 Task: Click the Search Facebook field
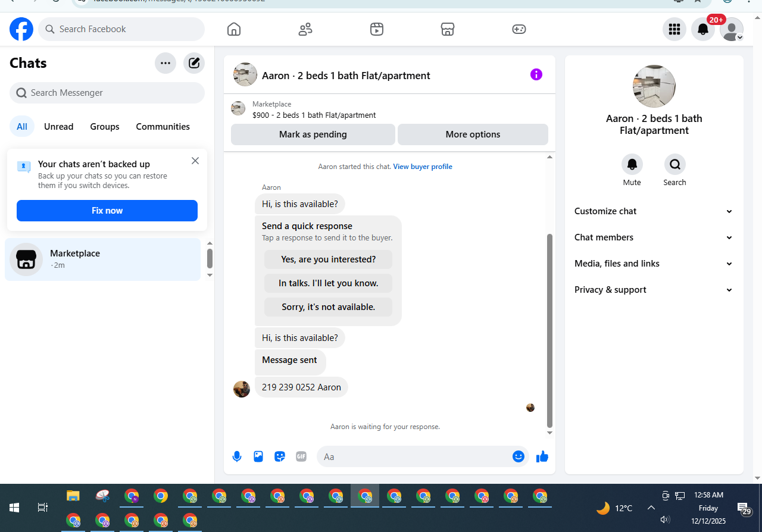coord(121,29)
